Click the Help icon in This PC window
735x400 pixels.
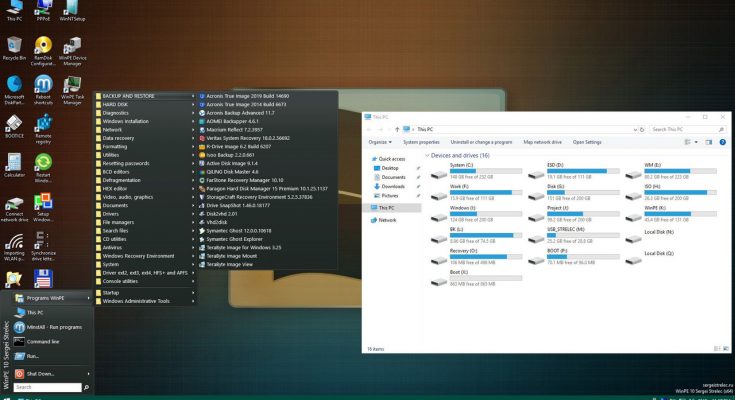click(x=722, y=142)
